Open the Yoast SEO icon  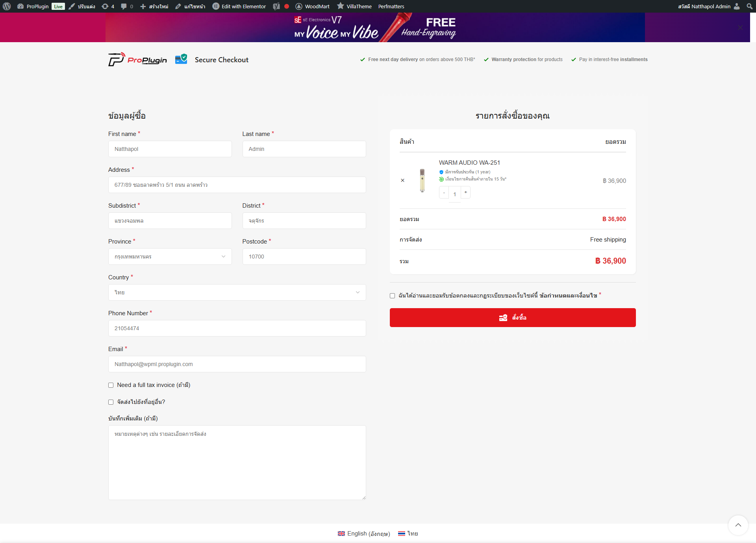(x=276, y=6)
